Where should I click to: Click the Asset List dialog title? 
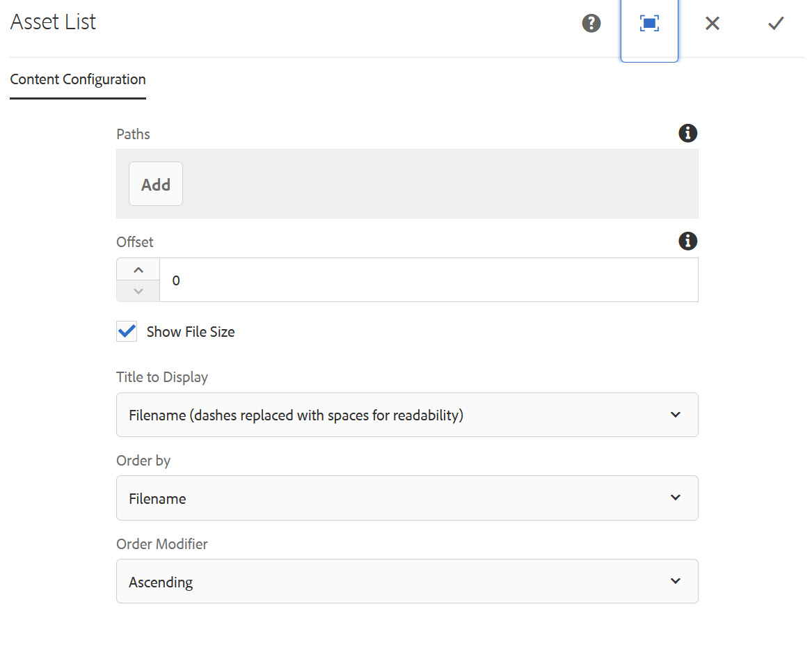(54, 22)
